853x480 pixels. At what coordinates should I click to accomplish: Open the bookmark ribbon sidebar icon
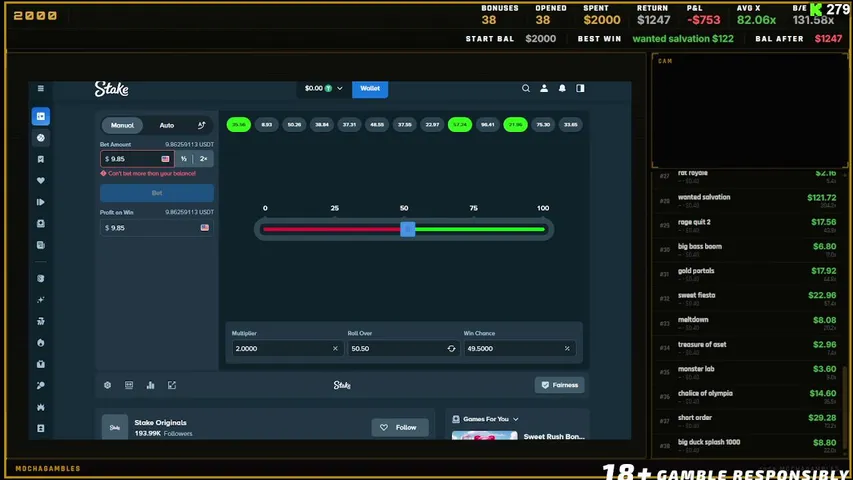(x=41, y=159)
